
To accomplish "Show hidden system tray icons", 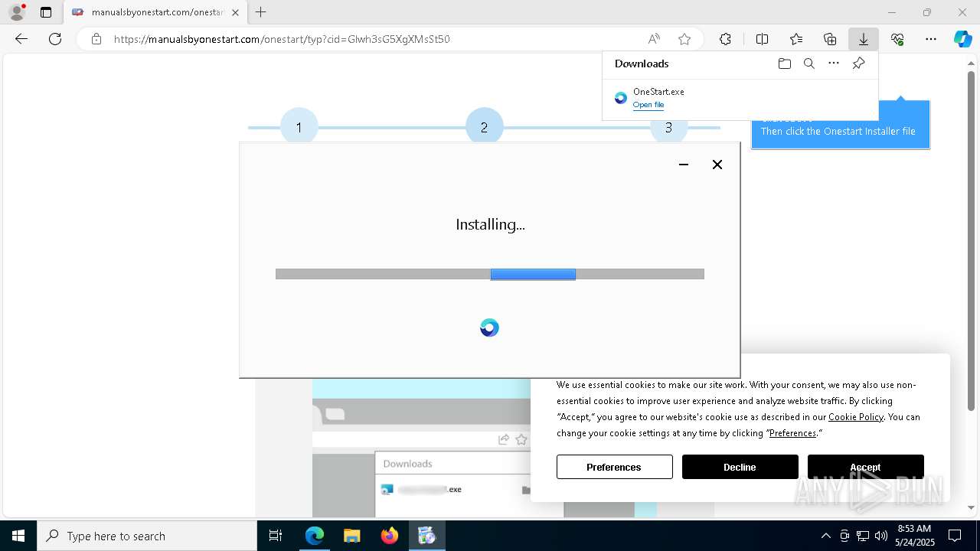I will [x=825, y=536].
